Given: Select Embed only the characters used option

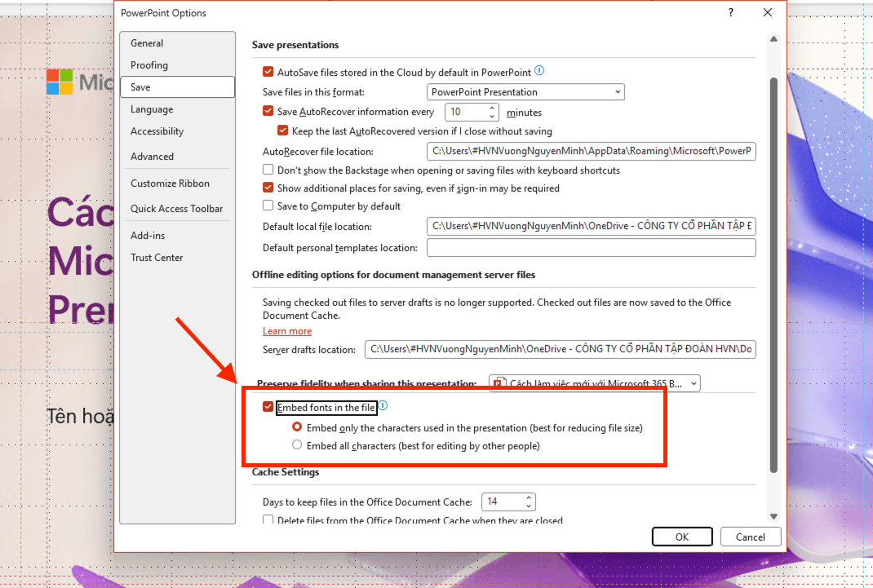Looking at the screenshot, I should click(297, 427).
